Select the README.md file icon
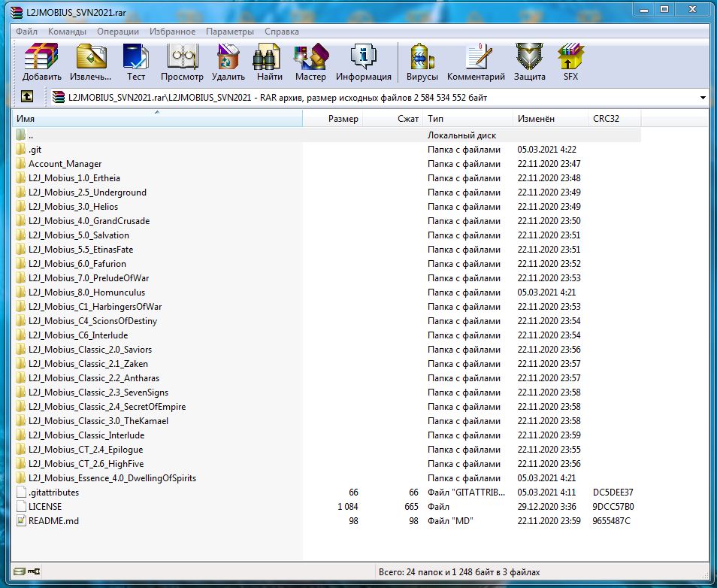Screen dimensions: 717x588 click(21, 521)
